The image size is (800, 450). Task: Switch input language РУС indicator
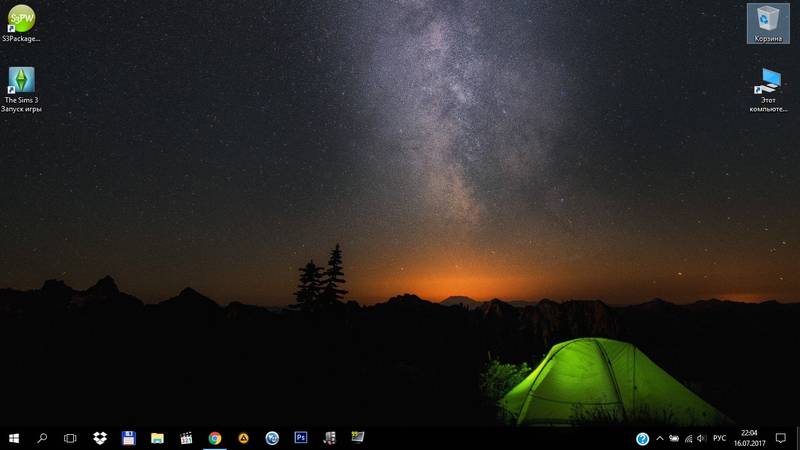pos(719,438)
